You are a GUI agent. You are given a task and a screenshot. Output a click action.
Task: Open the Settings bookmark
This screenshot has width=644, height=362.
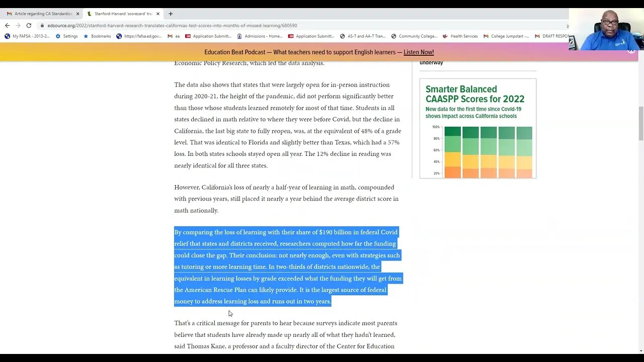(x=66, y=36)
